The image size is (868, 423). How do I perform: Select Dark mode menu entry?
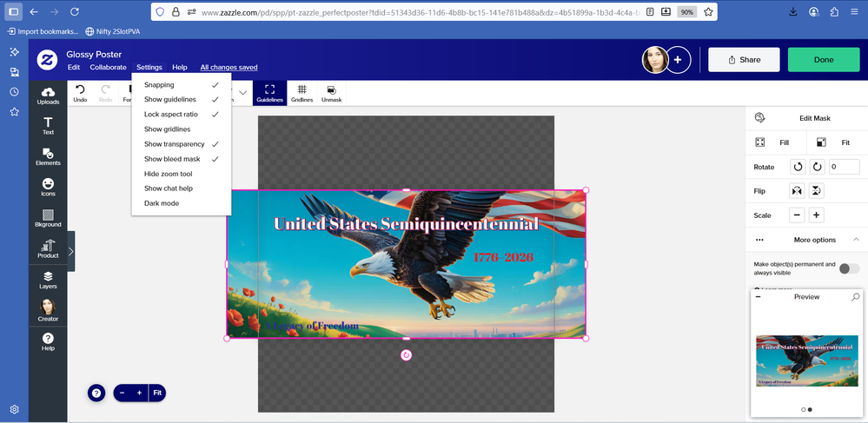coord(162,203)
